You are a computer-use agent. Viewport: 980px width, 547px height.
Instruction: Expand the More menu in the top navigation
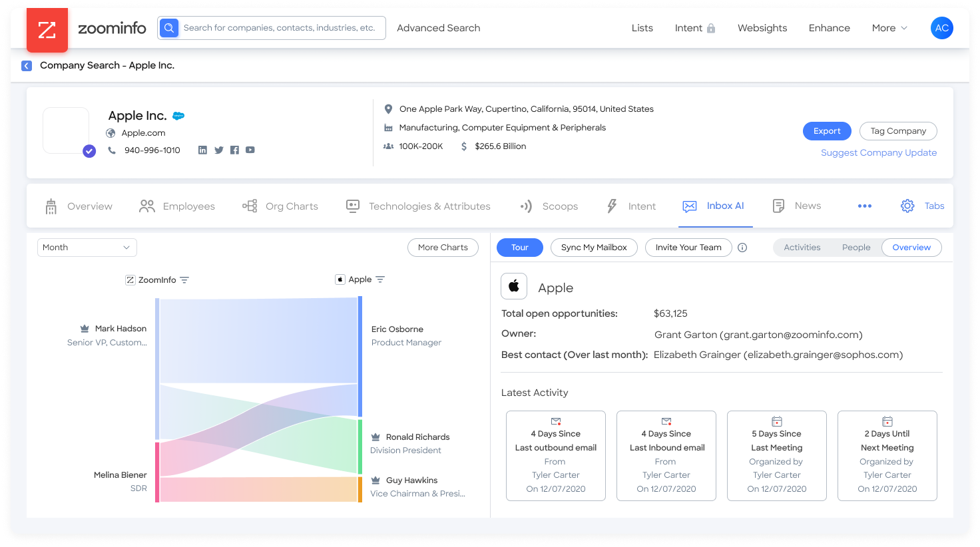point(889,28)
